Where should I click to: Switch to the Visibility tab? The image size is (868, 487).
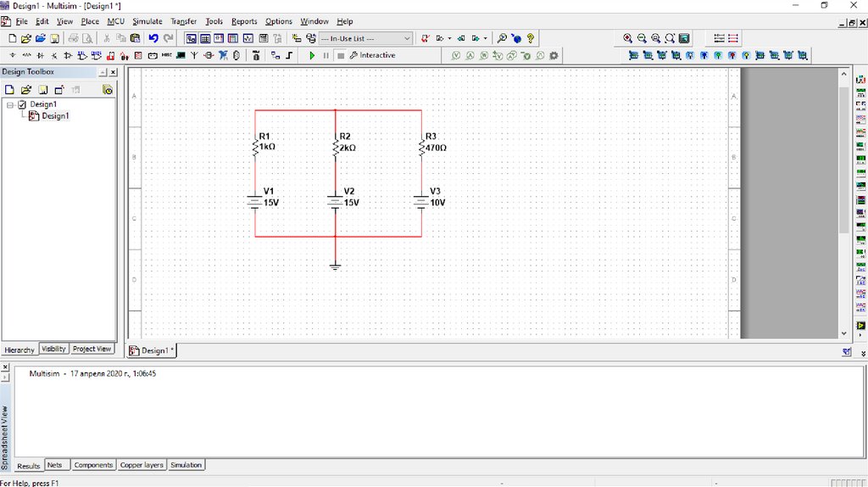(53, 349)
